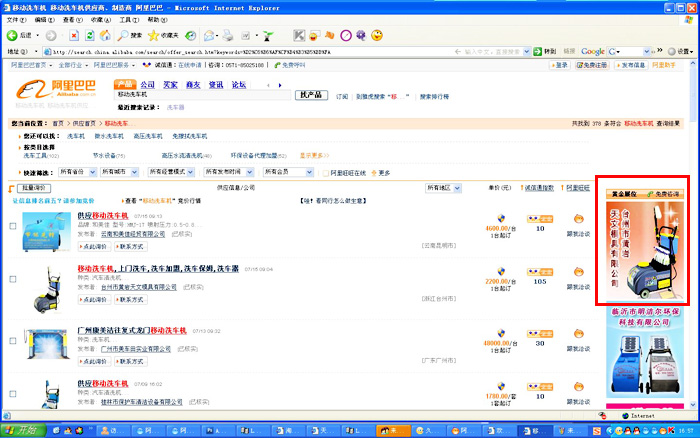This screenshot has height=438, width=700.
Task: Click the yellow smiley toolbar icon
Action: [377, 35]
